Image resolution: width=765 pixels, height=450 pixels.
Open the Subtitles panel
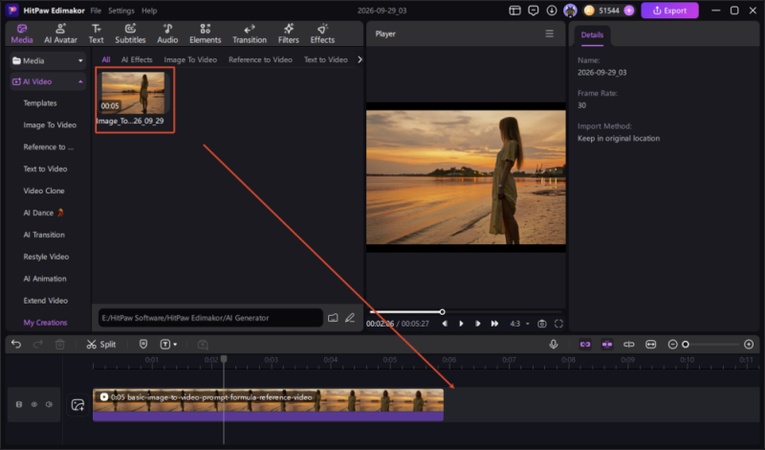130,34
